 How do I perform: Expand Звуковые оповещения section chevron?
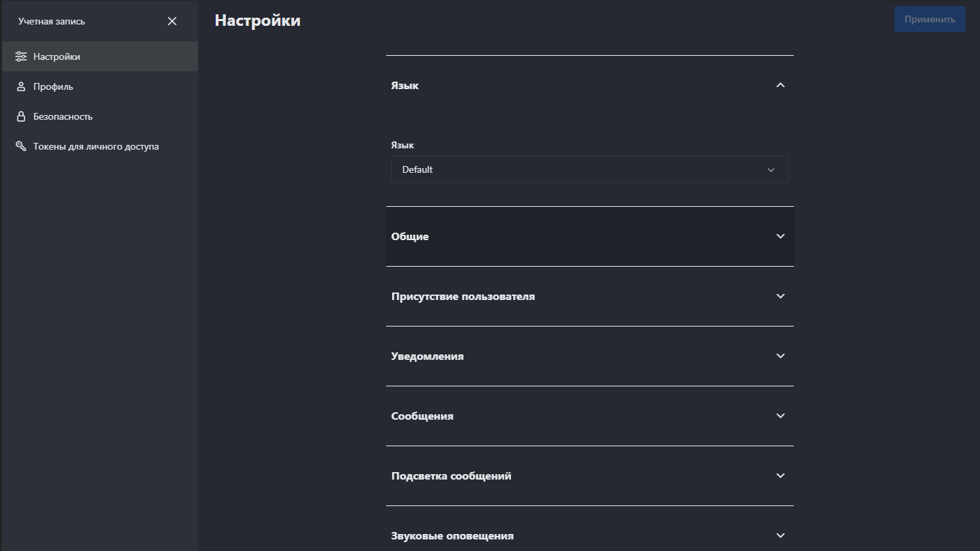pos(781,535)
